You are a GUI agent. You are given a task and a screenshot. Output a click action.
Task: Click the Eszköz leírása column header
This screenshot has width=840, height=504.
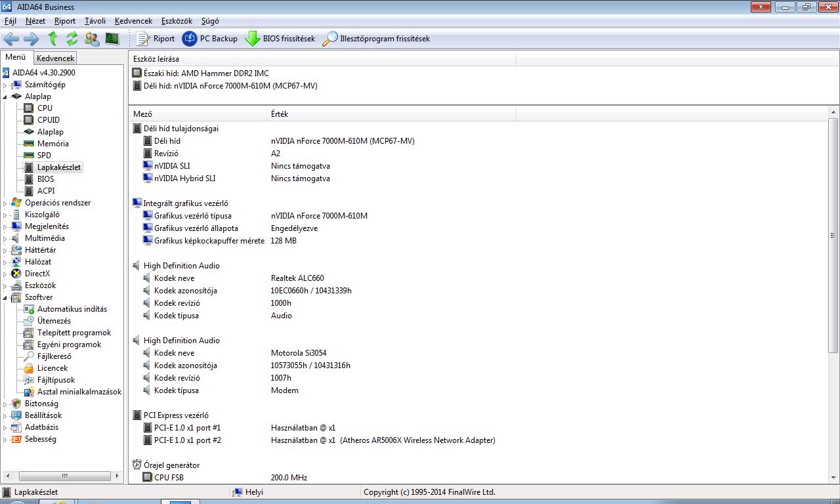coord(322,59)
